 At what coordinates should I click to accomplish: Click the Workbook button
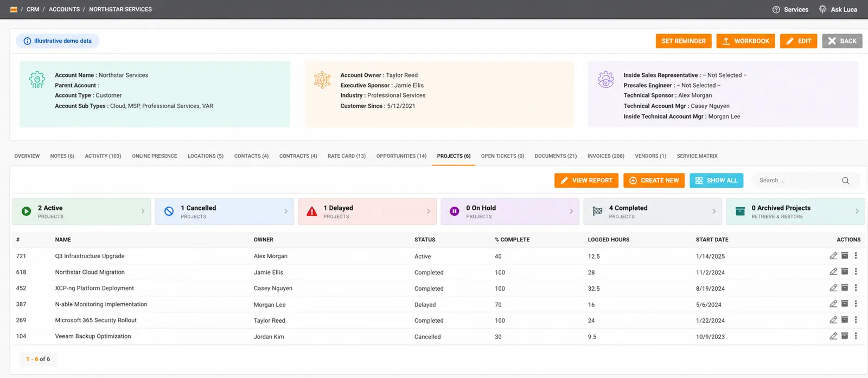click(x=746, y=41)
